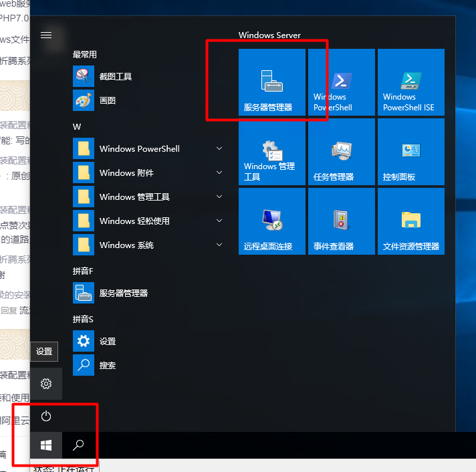
Task: Open the Windows 管理工具 folder entry
Action: pyautogui.click(x=148, y=197)
